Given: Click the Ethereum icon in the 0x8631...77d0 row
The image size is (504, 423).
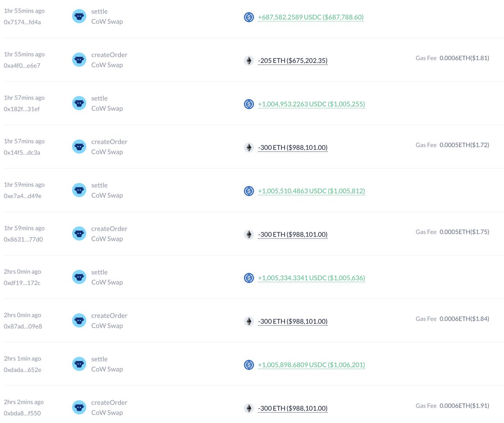Looking at the screenshot, I should pyautogui.click(x=249, y=235).
